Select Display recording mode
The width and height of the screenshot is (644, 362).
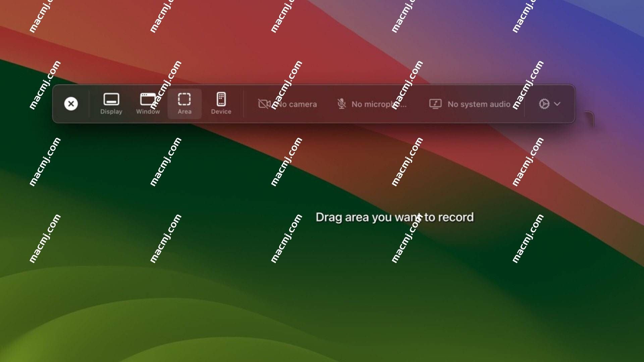pos(111,104)
